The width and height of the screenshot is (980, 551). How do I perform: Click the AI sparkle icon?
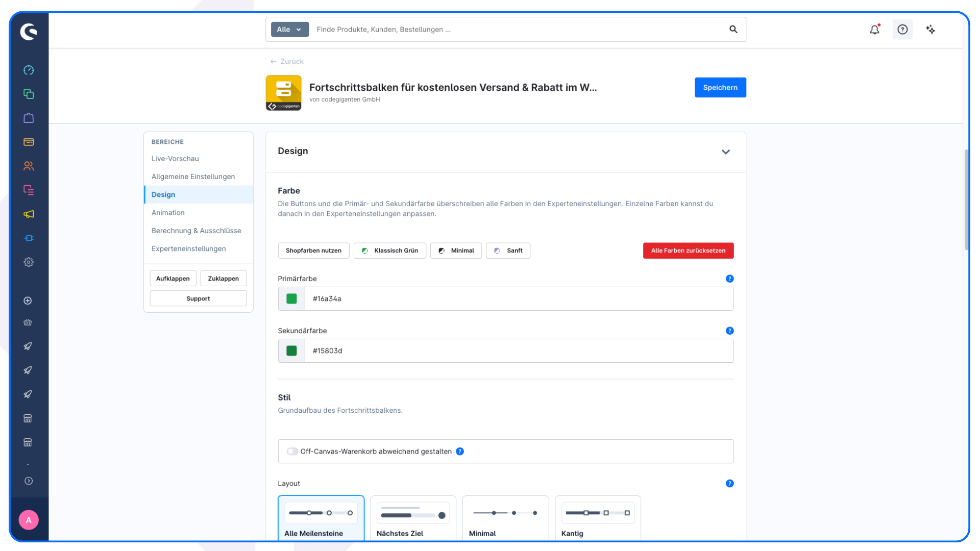(x=930, y=30)
